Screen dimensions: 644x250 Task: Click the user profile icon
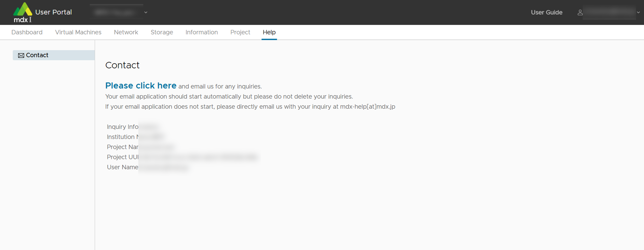580,12
